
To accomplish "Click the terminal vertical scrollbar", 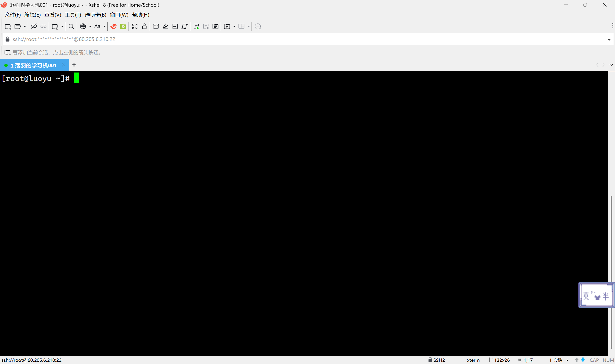I will pyautogui.click(x=611, y=245).
